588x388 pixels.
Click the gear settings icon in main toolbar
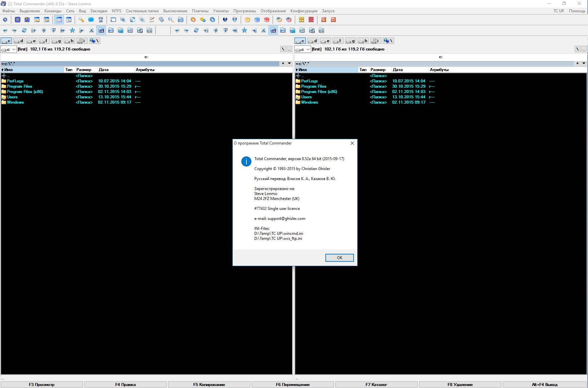coord(5,20)
